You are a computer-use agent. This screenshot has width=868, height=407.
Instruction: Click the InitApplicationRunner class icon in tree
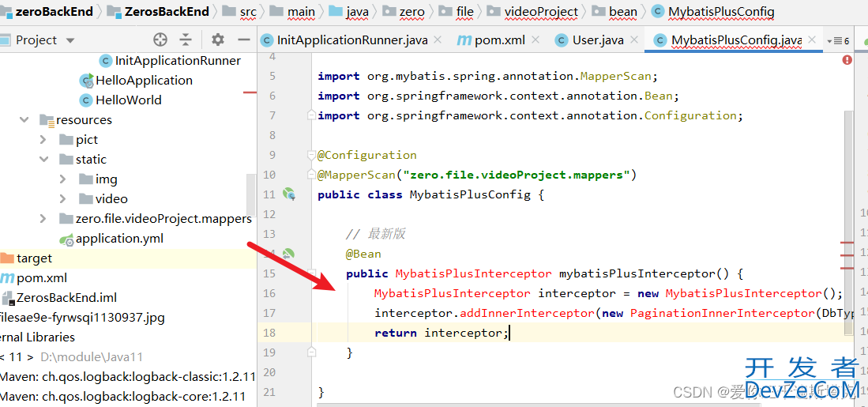104,60
